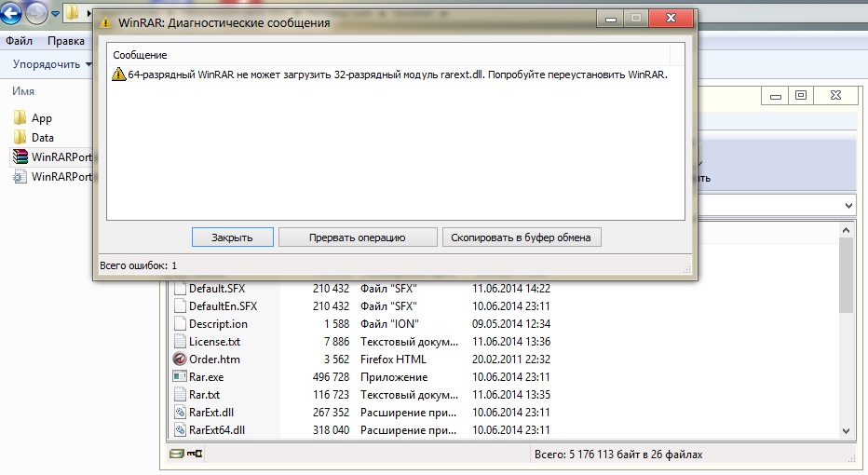The width and height of the screenshot is (868, 475).
Task: Select Default.SFX file icon
Action: [x=180, y=288]
